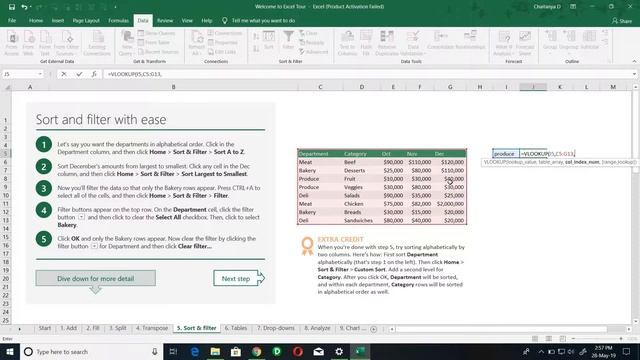Open the Refresh All dropdown
640x360 pixels.
(x=196, y=43)
